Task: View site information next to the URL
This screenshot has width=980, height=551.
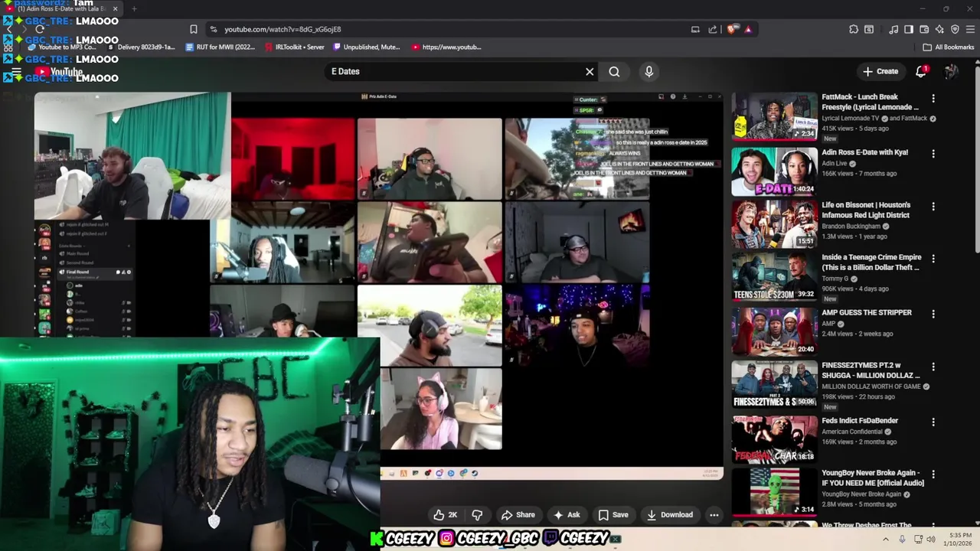Action: pyautogui.click(x=214, y=29)
